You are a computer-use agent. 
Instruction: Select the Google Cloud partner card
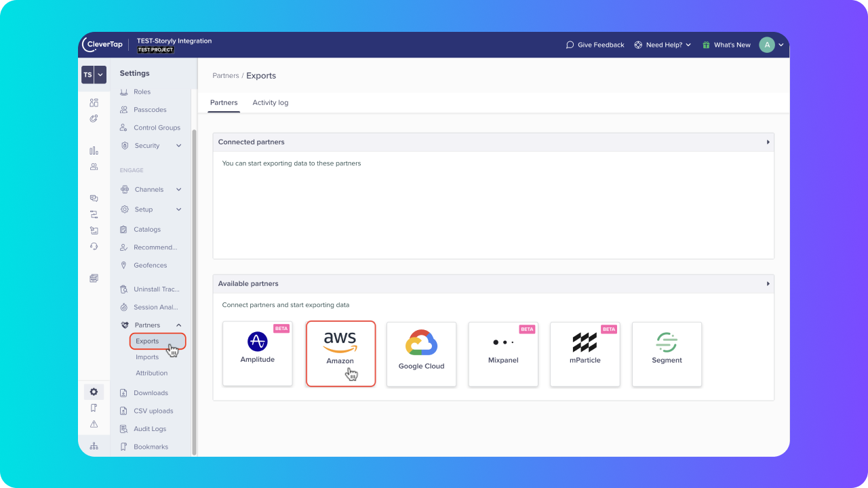[422, 354]
